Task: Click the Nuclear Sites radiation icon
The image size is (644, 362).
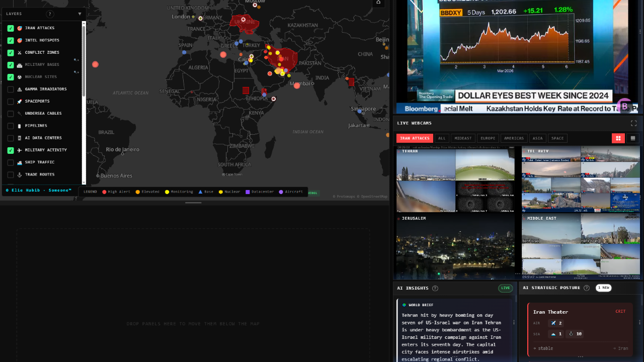Action: tap(20, 76)
